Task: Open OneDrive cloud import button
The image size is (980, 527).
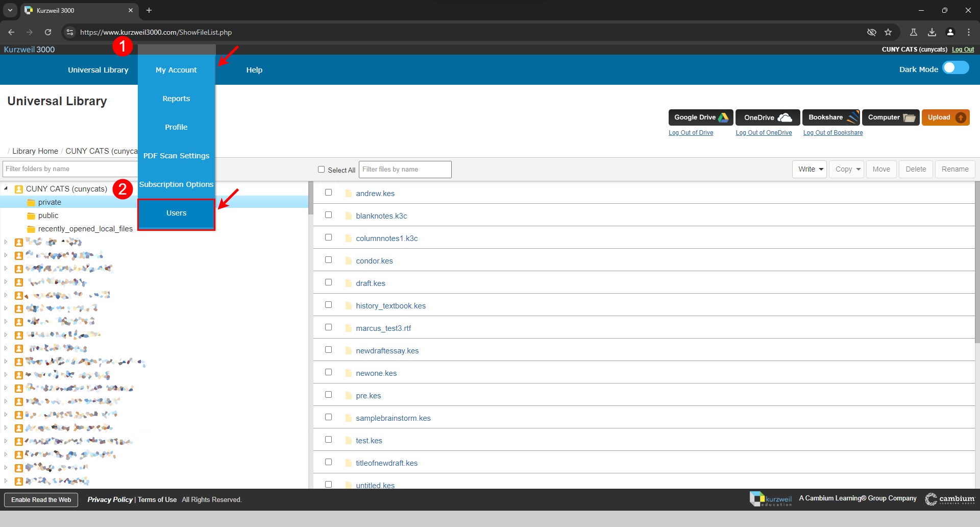Action: 768,117
